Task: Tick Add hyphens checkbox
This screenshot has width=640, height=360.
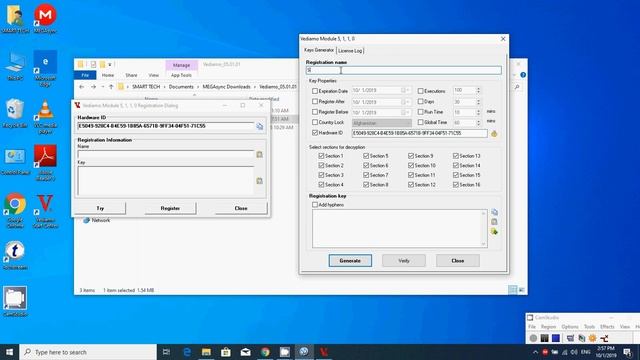Action: click(x=315, y=205)
